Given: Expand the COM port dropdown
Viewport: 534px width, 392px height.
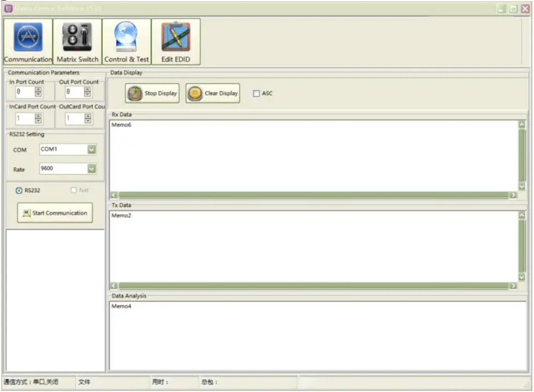Looking at the screenshot, I should [92, 149].
